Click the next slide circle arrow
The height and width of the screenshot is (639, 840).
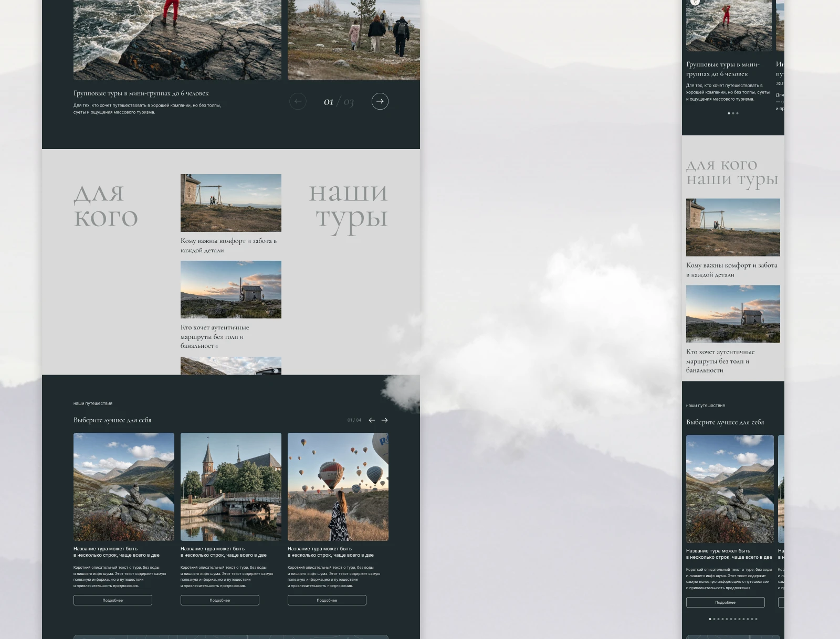click(380, 101)
